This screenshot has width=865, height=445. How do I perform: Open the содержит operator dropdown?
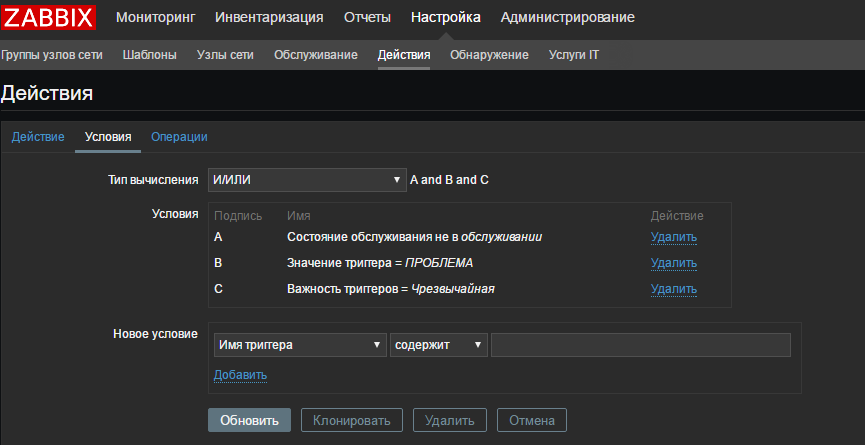[x=438, y=345]
